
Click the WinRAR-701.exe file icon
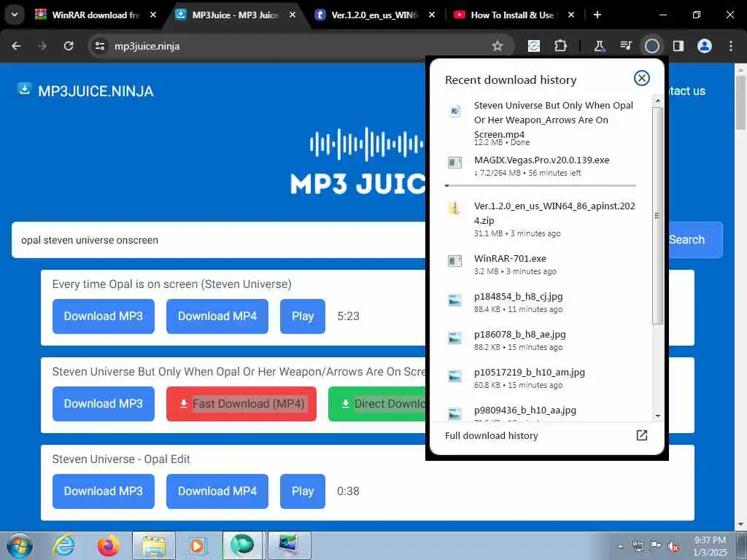coord(455,261)
